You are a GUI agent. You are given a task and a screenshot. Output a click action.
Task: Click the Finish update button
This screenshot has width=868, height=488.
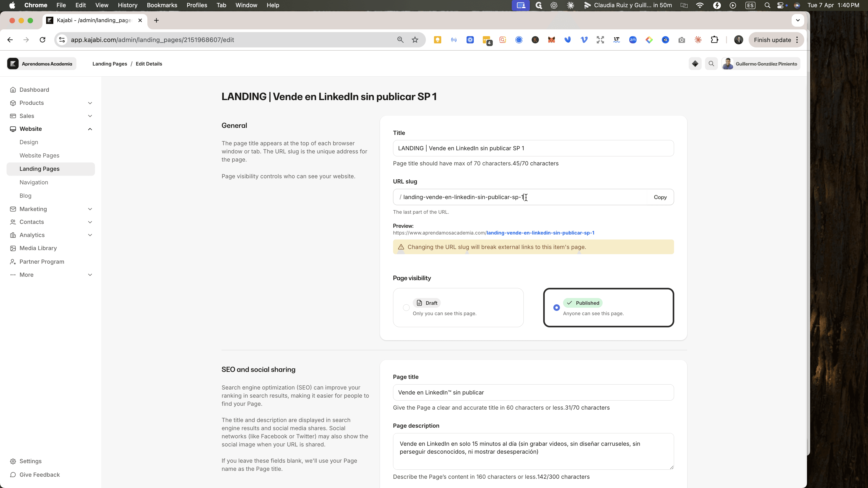point(776,40)
